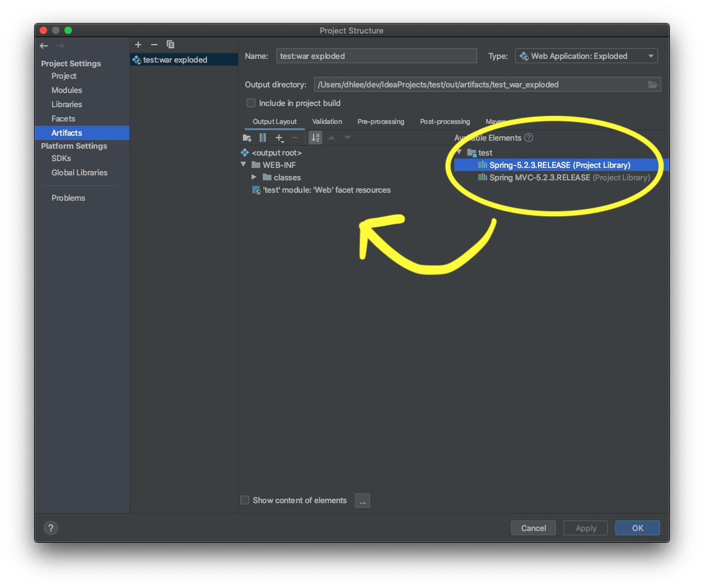Image resolution: width=704 pixels, height=588 pixels.
Task: Open Libraries settings page
Action: (67, 105)
